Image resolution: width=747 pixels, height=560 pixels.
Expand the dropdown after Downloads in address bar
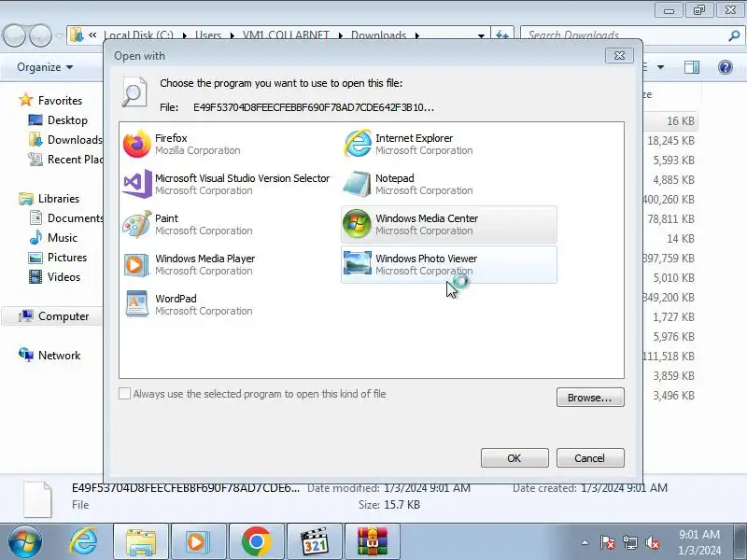coord(417,35)
